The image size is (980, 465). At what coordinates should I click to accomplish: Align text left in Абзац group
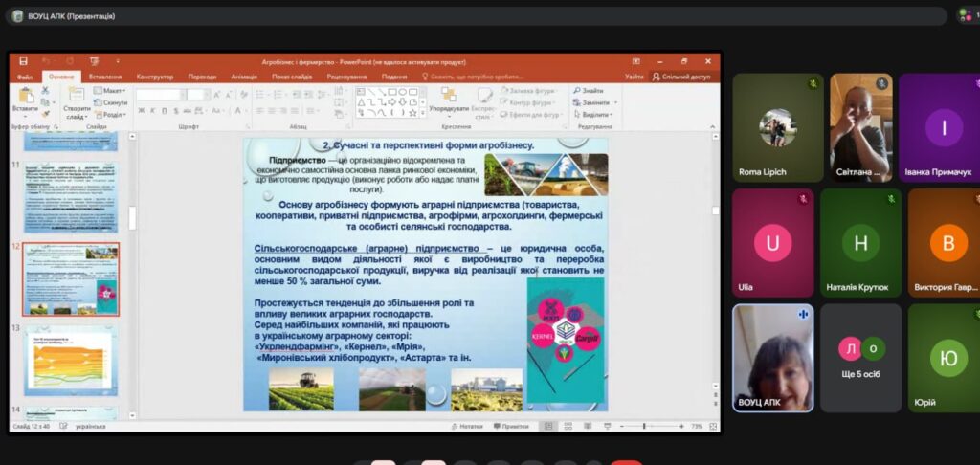[260, 111]
